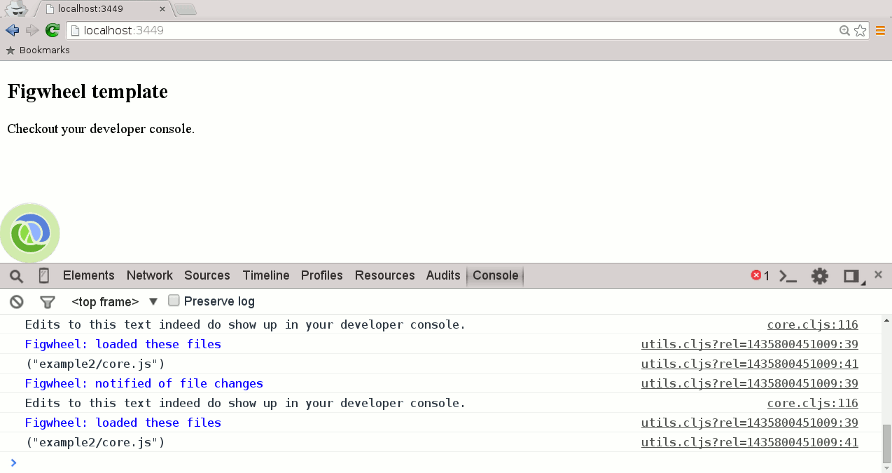892x473 pixels.
Task: Open a new browser tab
Action: [x=185, y=9]
